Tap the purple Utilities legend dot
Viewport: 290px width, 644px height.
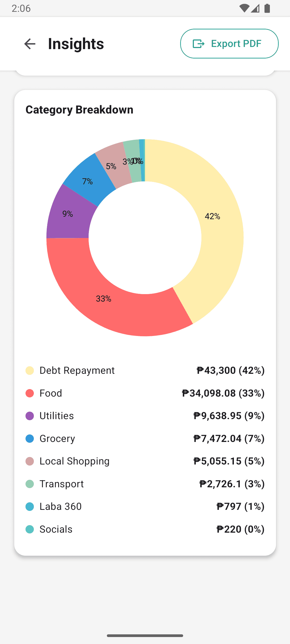point(30,416)
